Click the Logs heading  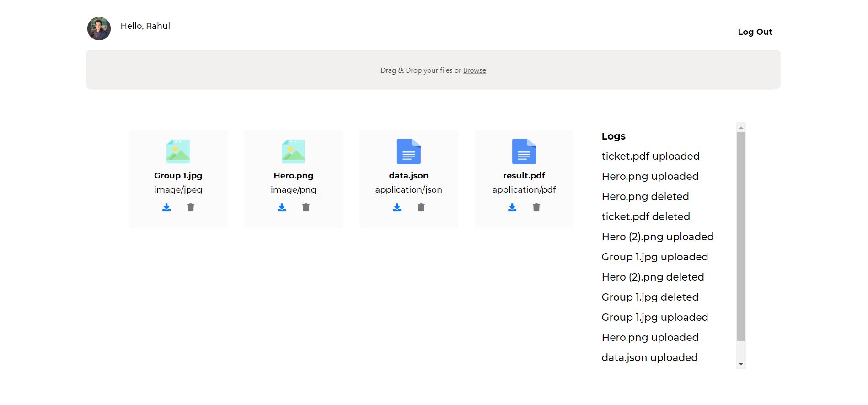[613, 136]
